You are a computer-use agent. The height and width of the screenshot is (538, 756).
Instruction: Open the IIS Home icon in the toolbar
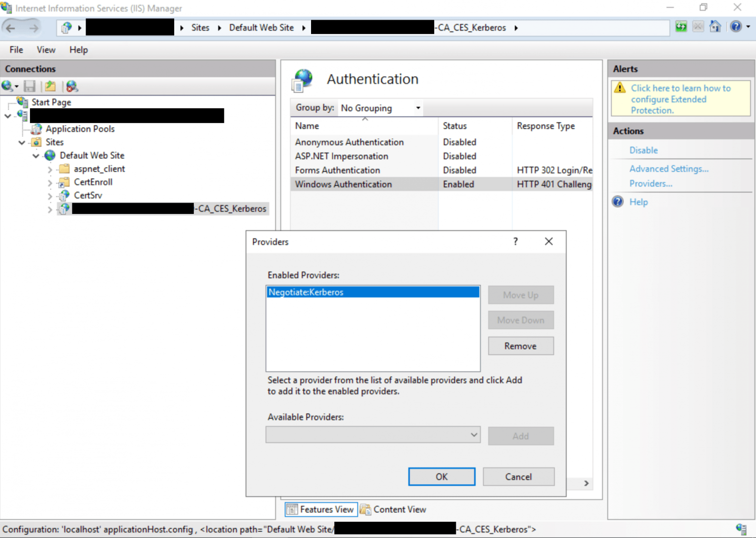tap(715, 27)
